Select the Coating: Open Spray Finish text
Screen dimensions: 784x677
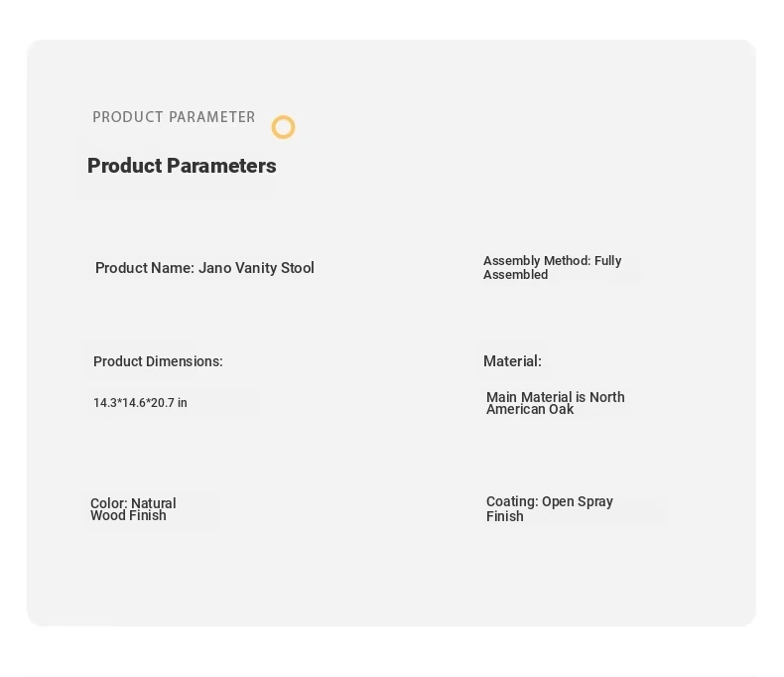click(x=550, y=508)
